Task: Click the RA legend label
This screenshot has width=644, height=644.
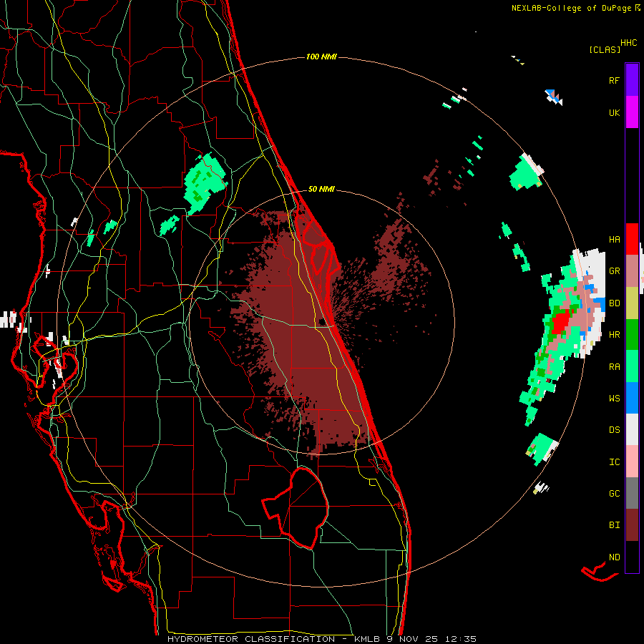Action: (x=614, y=367)
